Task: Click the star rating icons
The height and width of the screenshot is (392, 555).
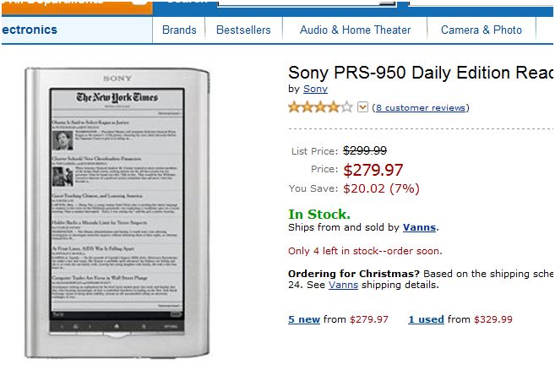Action: pyautogui.click(x=321, y=107)
